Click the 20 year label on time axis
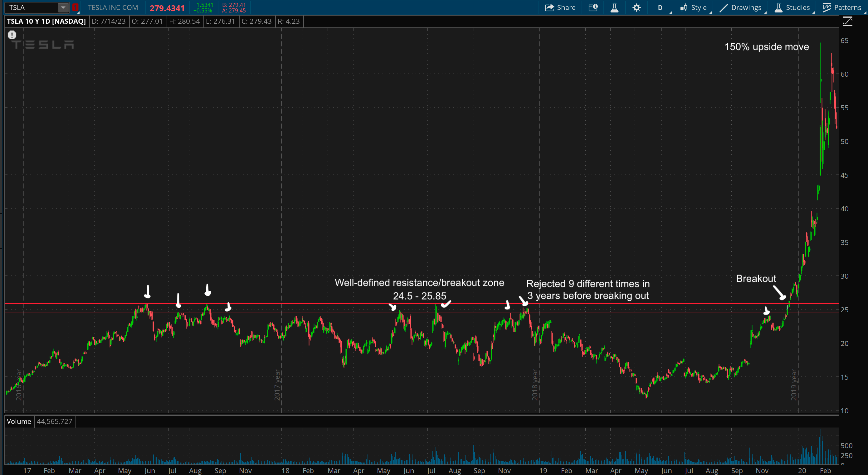Screen dimensions: 868x475 coord(802,471)
